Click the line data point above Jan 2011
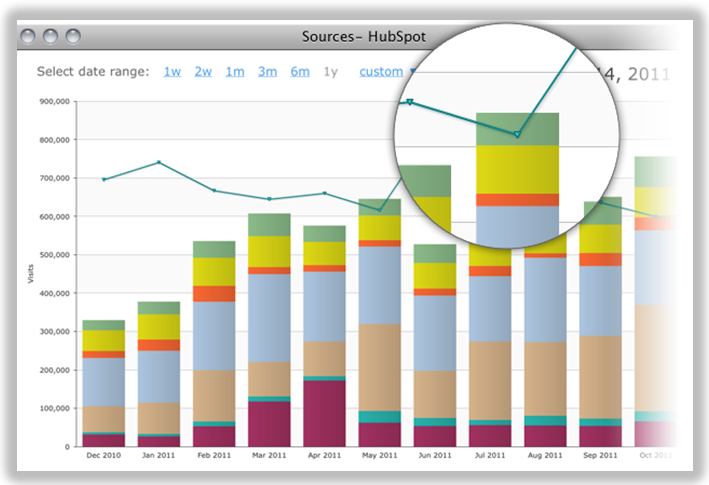This screenshot has height=485, width=709. click(x=159, y=162)
